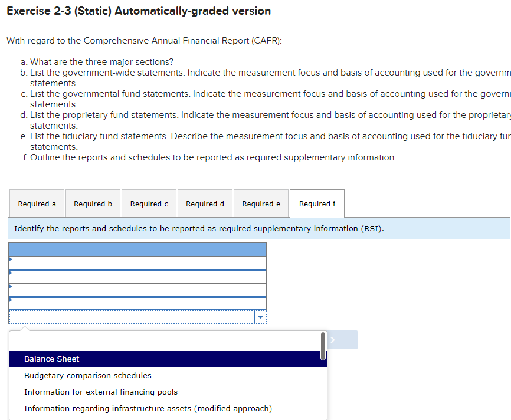This screenshot has width=511, height=420.
Task: Select the Required e tab
Action: click(x=261, y=204)
